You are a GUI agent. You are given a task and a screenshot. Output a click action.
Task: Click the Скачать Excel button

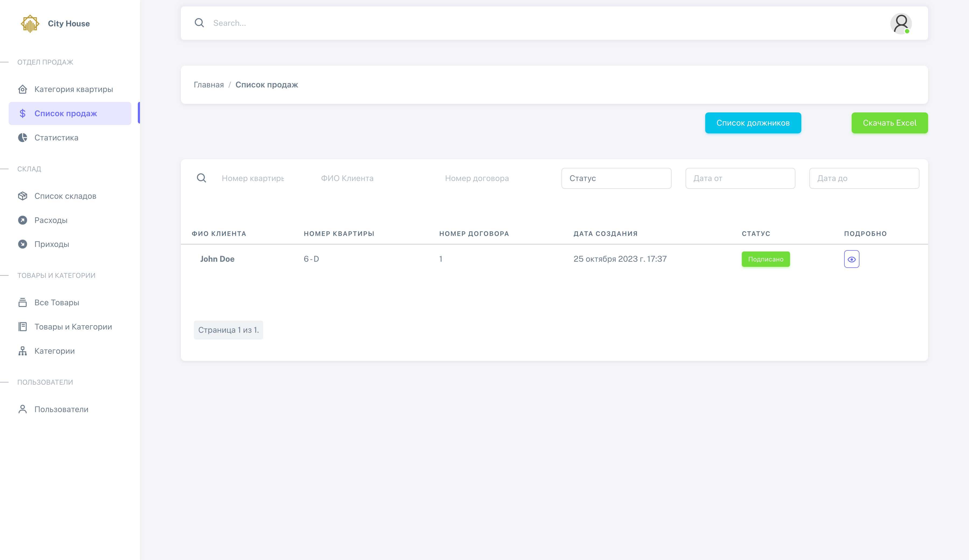pyautogui.click(x=889, y=123)
